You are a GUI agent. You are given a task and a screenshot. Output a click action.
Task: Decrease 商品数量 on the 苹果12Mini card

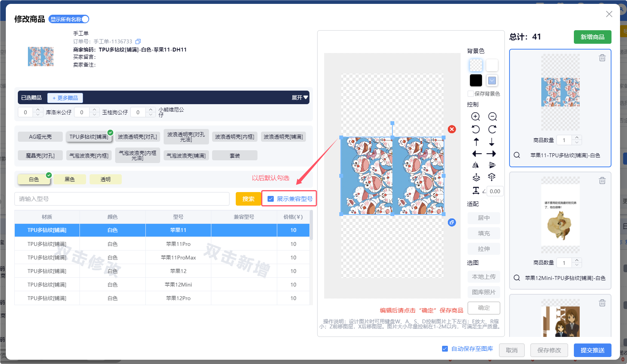point(577,265)
